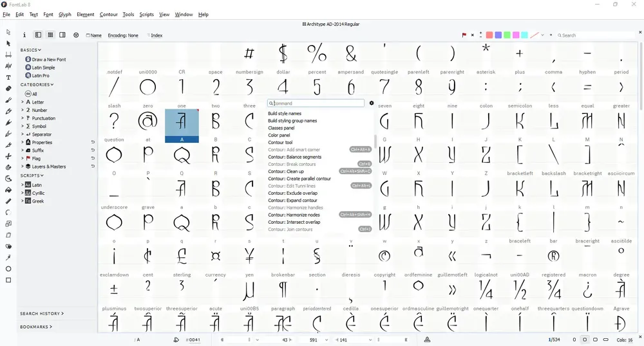This screenshot has width=644, height=346.
Task: Open command palette gear settings
Action: pyautogui.click(x=372, y=104)
